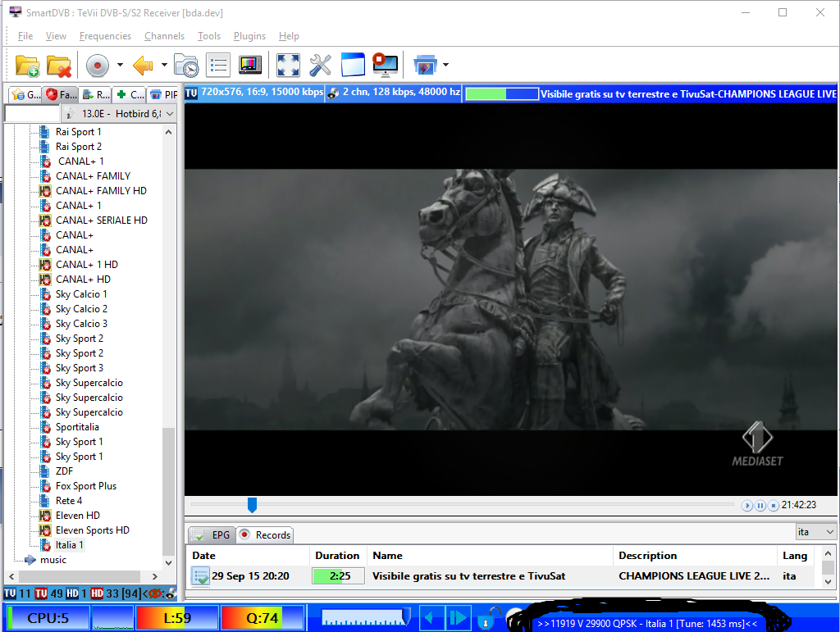Select Fox Sport Plus channel
Screen dimensions: 840x632
(x=85, y=485)
